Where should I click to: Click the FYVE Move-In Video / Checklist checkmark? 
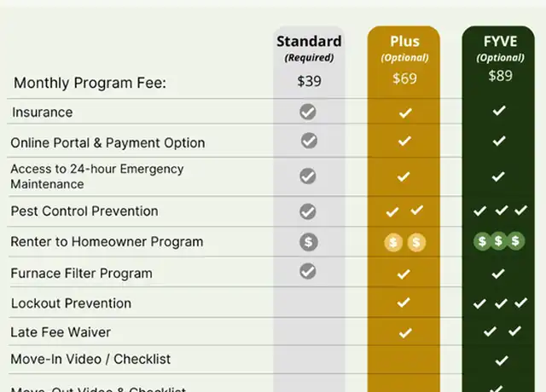pyautogui.click(x=501, y=360)
